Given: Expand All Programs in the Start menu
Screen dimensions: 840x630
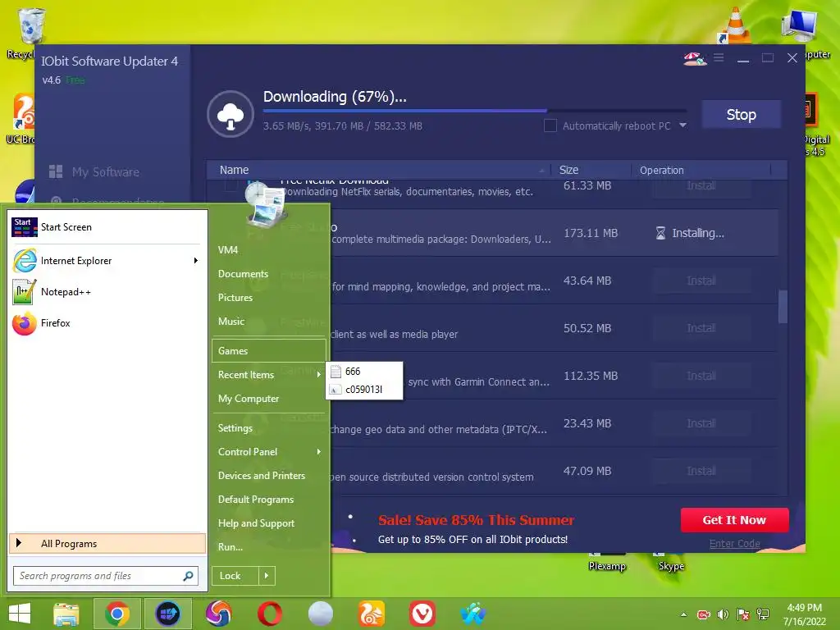Looking at the screenshot, I should pos(107,543).
